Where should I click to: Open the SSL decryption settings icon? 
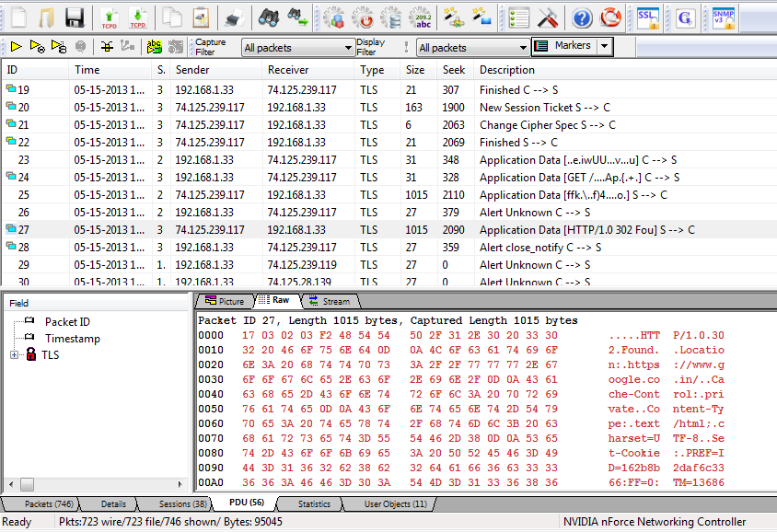click(x=648, y=17)
